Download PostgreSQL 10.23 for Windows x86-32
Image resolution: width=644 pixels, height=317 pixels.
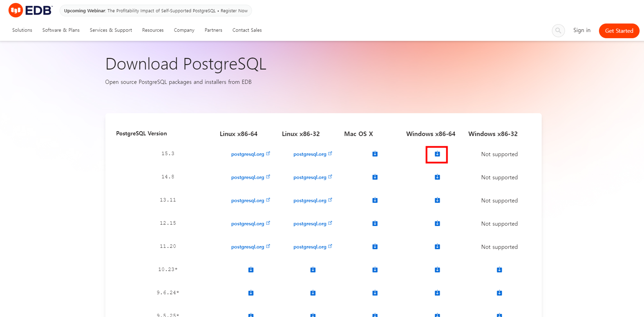click(x=499, y=270)
